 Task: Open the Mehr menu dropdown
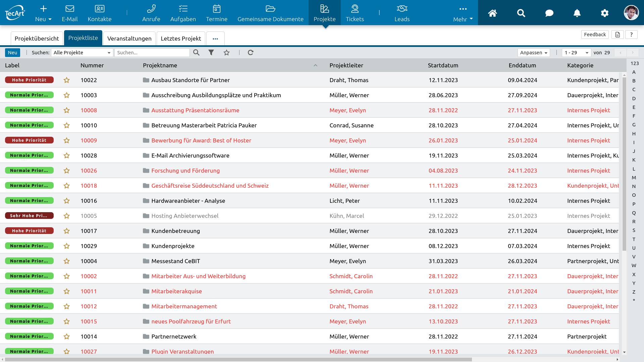tap(463, 13)
